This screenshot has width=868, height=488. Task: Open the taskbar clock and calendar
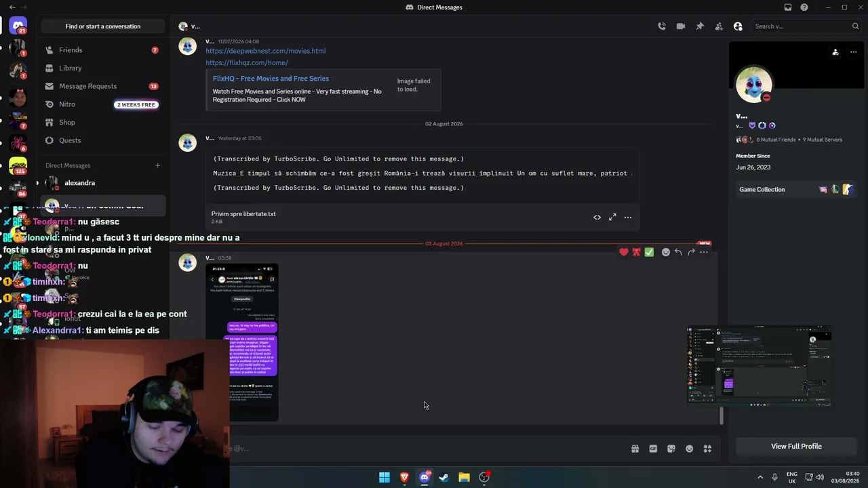[846, 477]
